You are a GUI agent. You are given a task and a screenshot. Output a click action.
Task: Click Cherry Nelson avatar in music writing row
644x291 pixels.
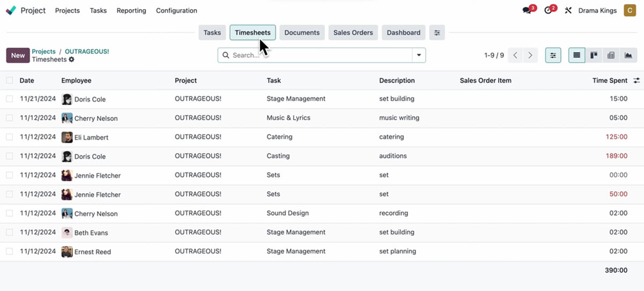[x=67, y=118]
